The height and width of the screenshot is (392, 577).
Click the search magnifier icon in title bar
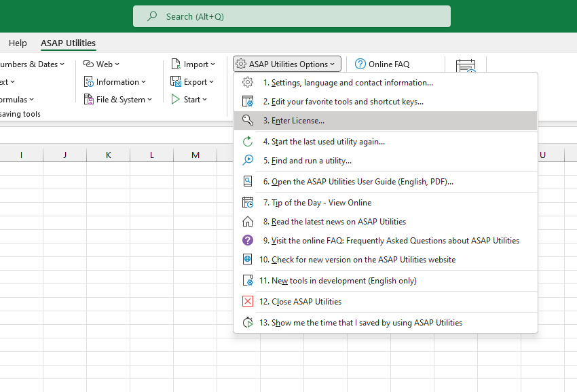[152, 16]
